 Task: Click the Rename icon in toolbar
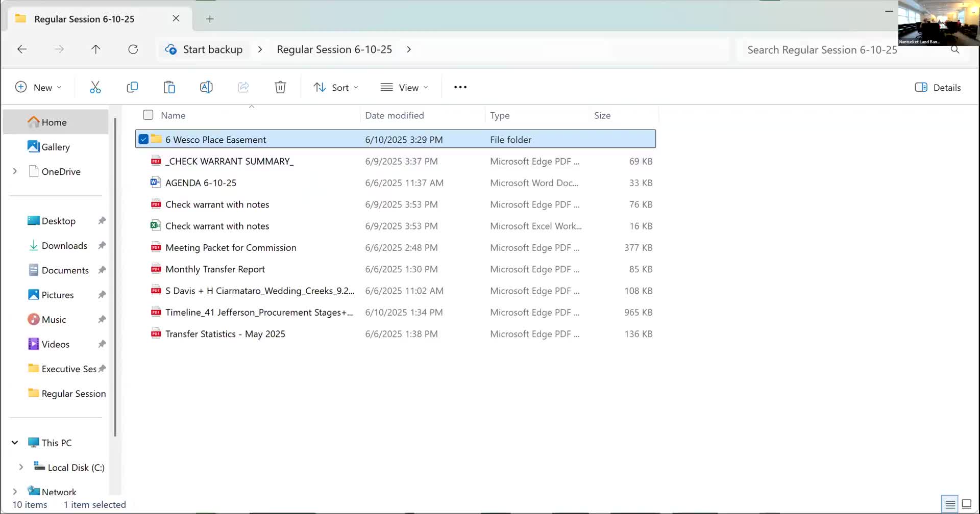coord(206,87)
